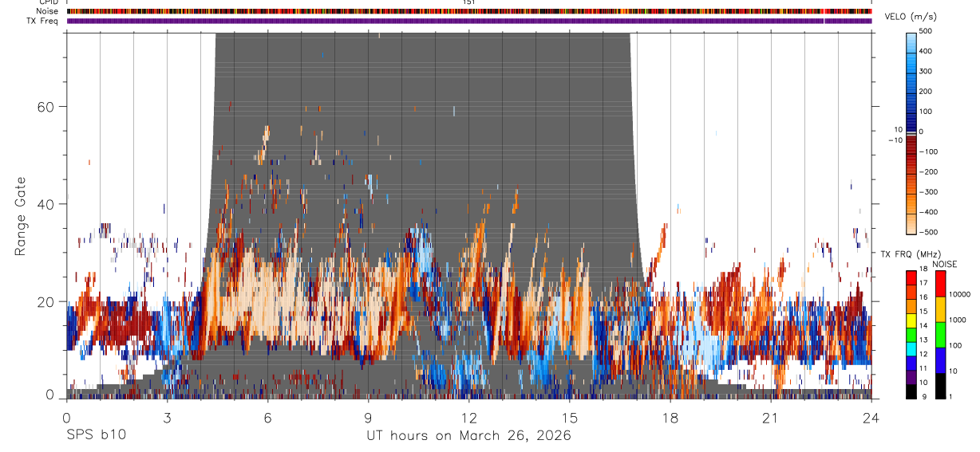980x452 pixels.
Task: Click the '18' hour label on time axis
Action: click(670, 417)
